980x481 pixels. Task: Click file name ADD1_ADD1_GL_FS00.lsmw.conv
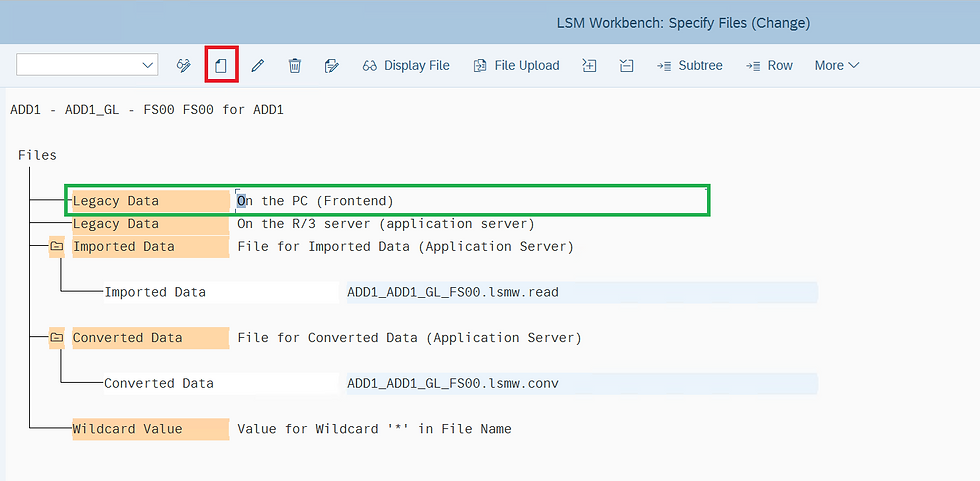(x=453, y=383)
